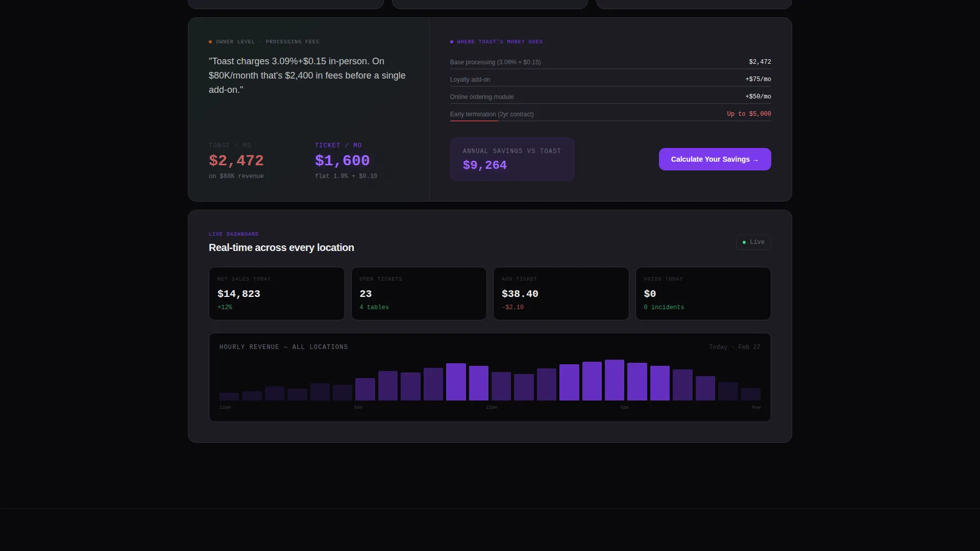
Task: Click the Today · Feb 27 date label
Action: [734, 347]
